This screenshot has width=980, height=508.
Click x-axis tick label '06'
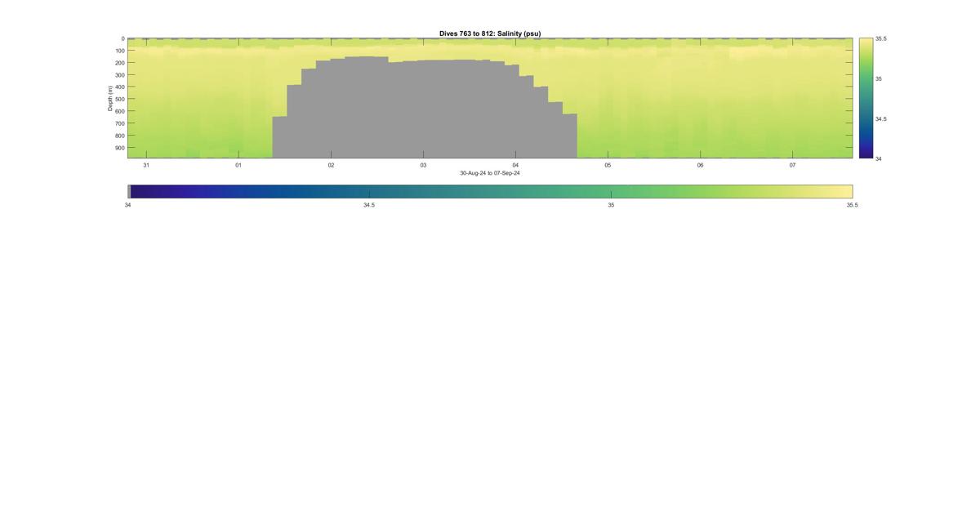700,165
